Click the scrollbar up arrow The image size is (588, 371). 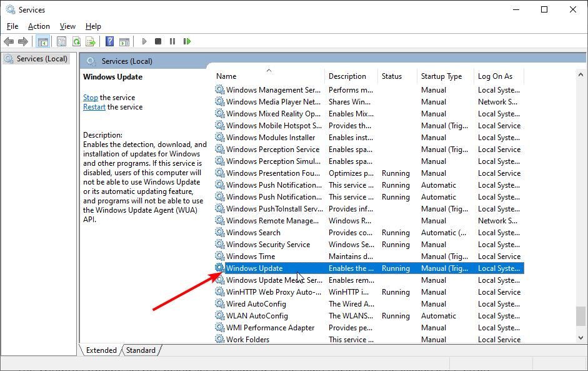[x=581, y=74]
